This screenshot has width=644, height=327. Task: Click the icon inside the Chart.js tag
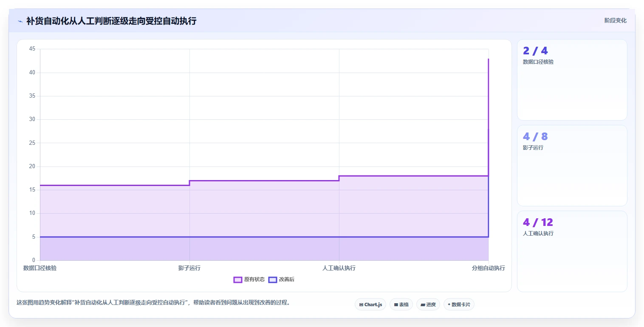click(361, 304)
